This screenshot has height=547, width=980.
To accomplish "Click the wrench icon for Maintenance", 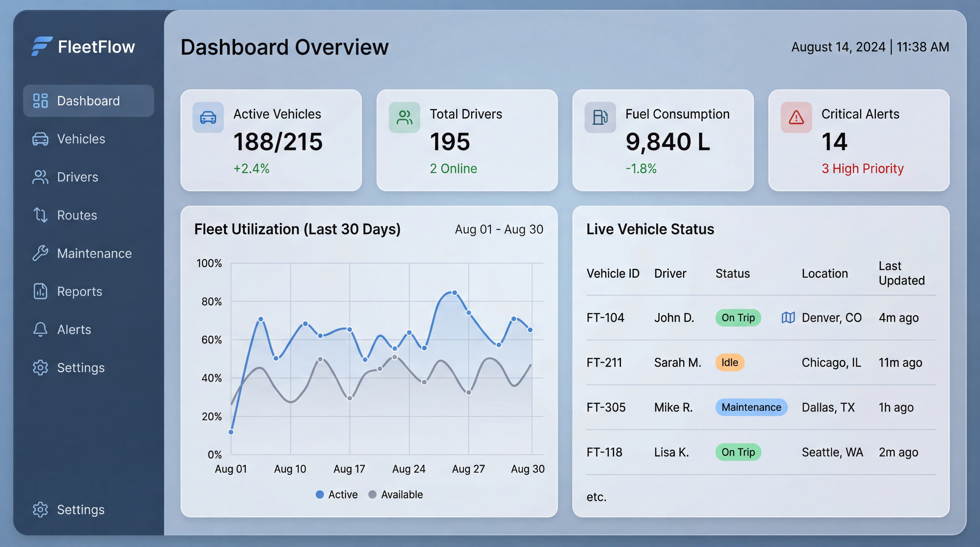I will 40,253.
